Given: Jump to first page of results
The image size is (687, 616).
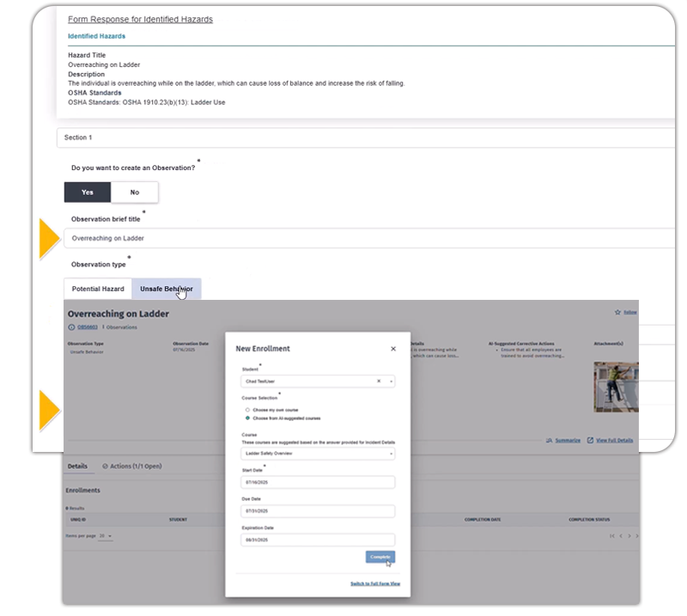Looking at the screenshot, I should point(611,536).
